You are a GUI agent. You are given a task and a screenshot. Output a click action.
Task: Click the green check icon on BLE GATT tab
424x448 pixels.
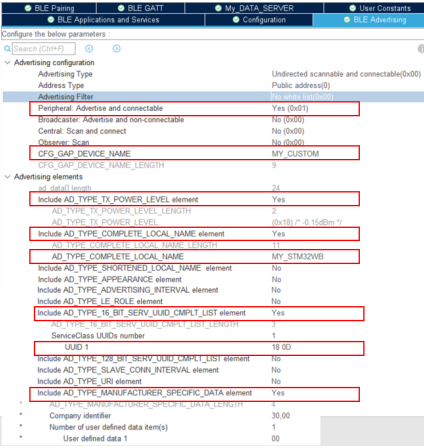pyautogui.click(x=121, y=8)
